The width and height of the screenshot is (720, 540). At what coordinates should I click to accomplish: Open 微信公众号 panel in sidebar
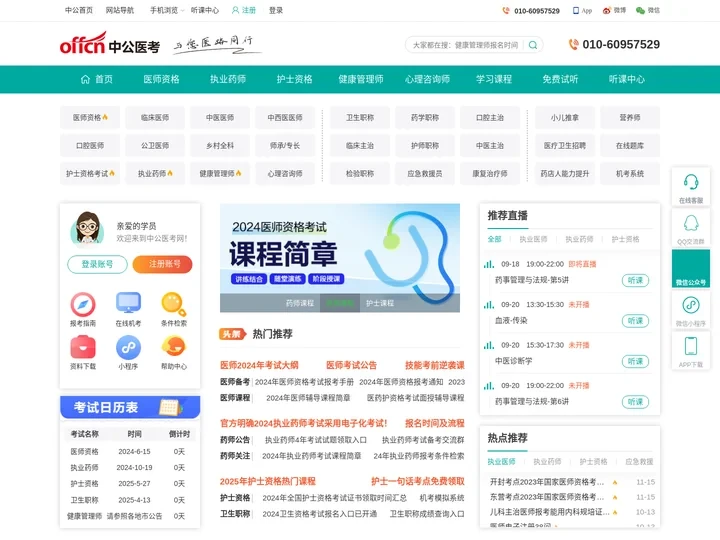(691, 269)
